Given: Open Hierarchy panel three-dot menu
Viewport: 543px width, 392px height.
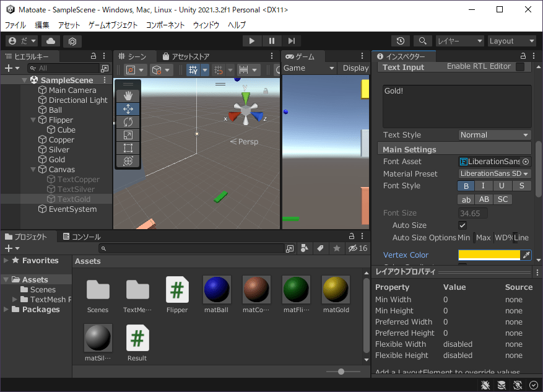Looking at the screenshot, I should click(104, 56).
